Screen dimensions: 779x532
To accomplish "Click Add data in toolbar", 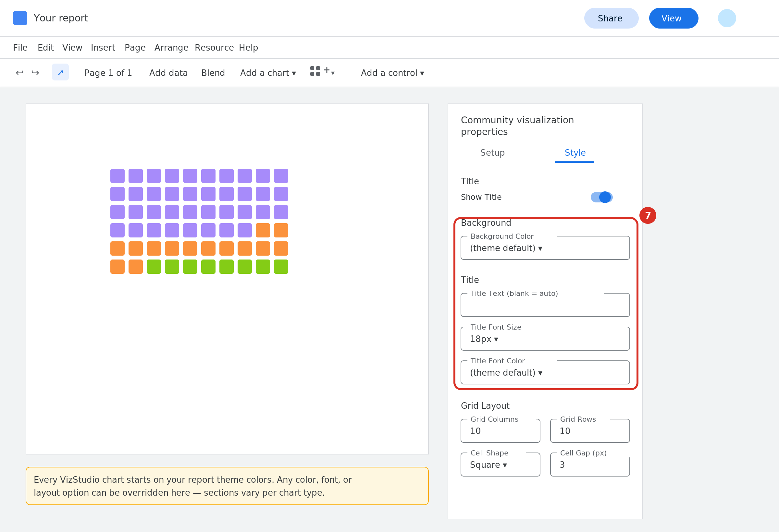I will [x=168, y=73].
